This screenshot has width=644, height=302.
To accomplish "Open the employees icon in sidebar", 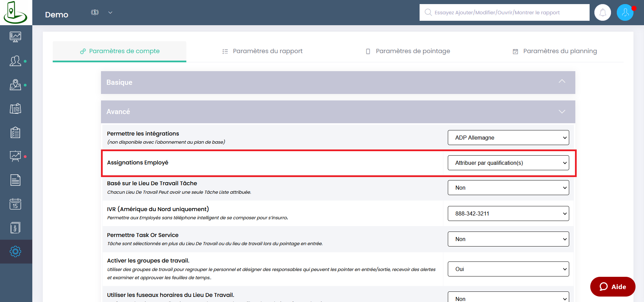I will click(x=15, y=61).
